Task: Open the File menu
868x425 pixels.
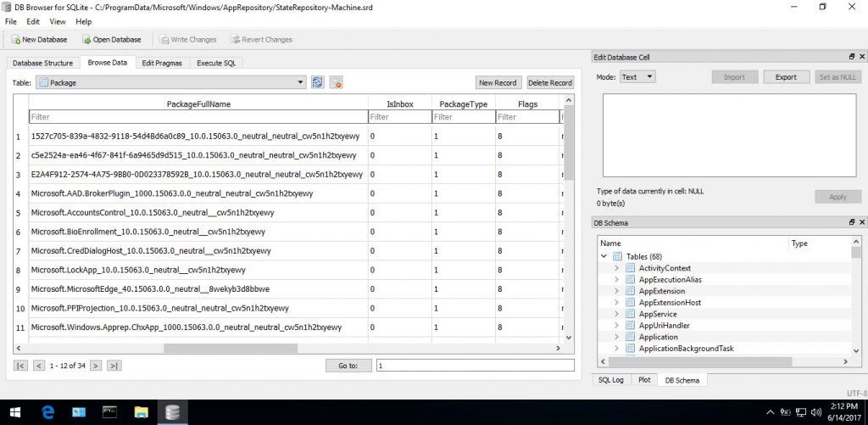Action: (11, 21)
